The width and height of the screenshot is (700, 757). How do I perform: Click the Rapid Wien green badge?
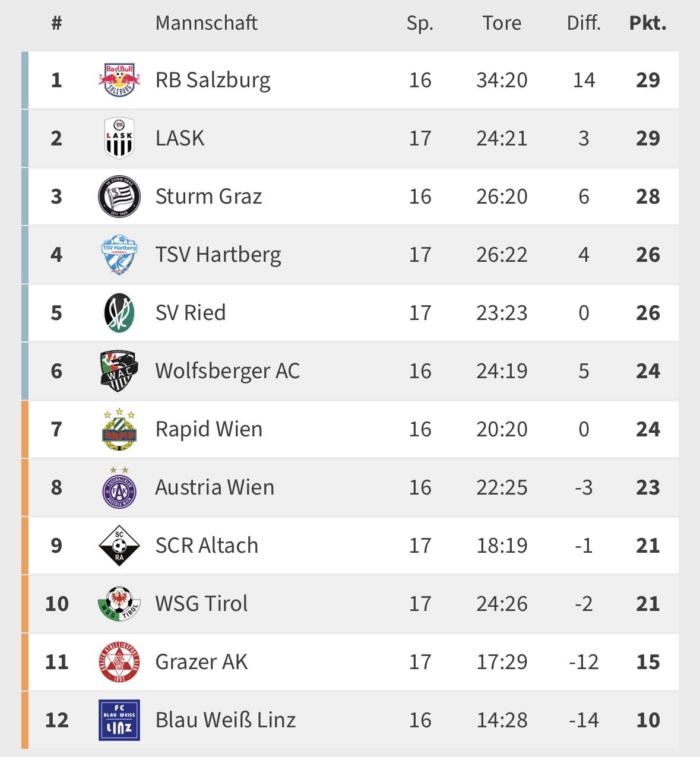(x=119, y=429)
